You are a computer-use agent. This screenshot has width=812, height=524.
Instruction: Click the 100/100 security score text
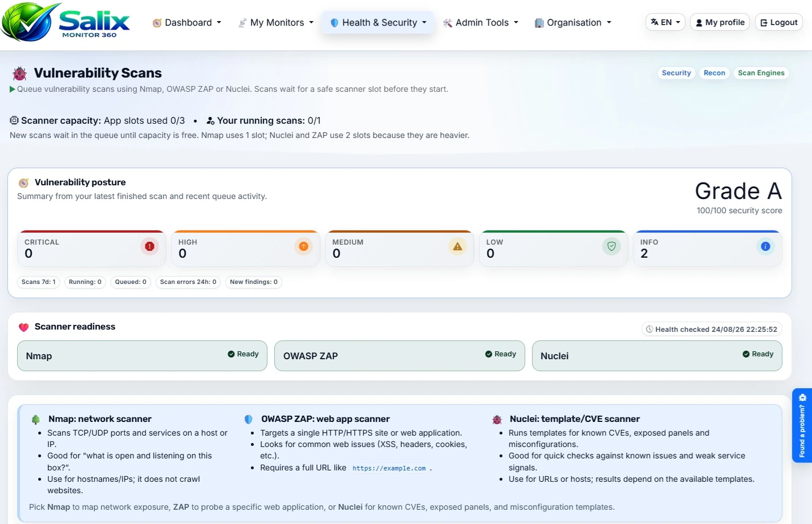[739, 210]
